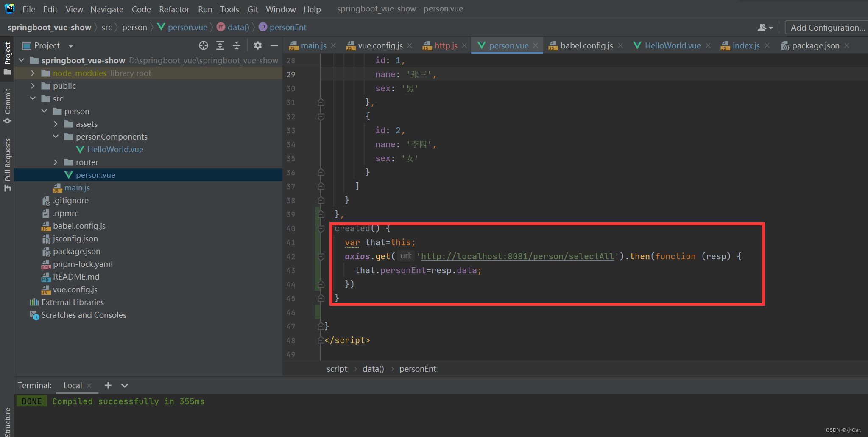Viewport: 868px width, 437px height.
Task: Close the index.js editor tab
Action: pyautogui.click(x=767, y=45)
